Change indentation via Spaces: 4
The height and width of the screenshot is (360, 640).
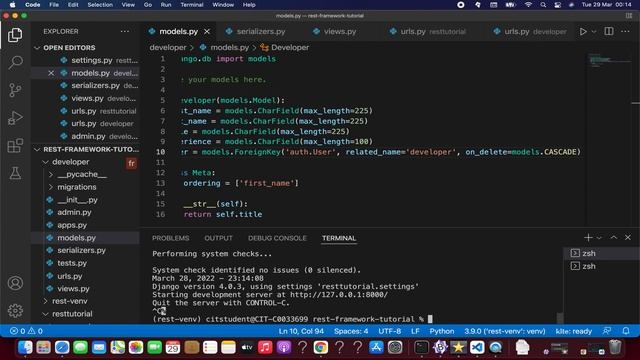coord(351,331)
